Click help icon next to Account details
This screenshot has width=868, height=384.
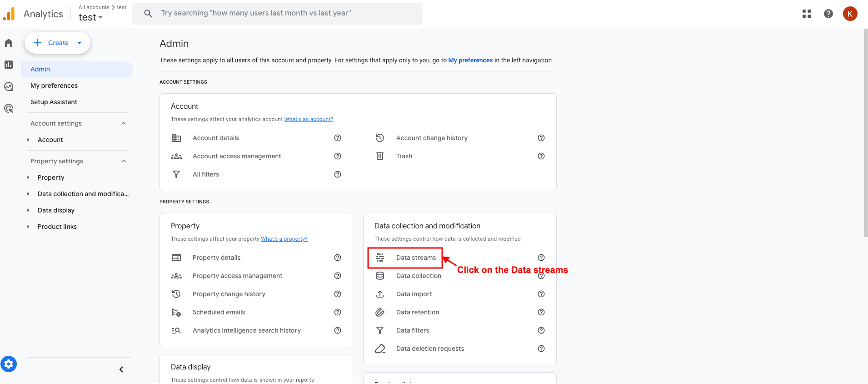(338, 138)
